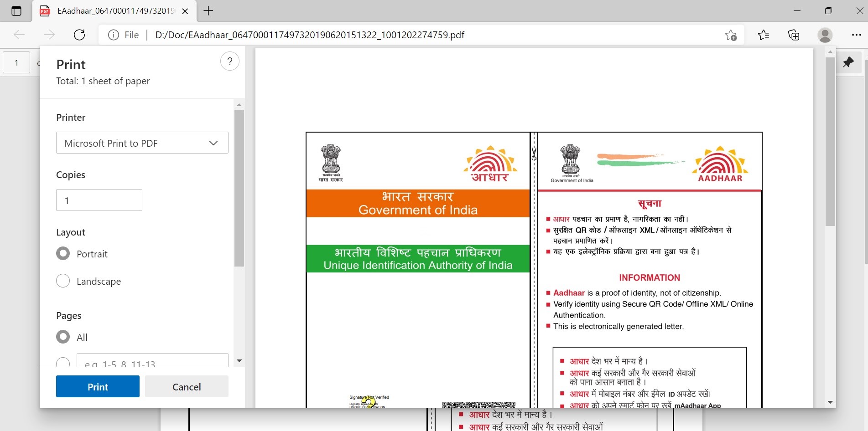Click the page range input field
This screenshot has height=431, width=868.
click(152, 360)
